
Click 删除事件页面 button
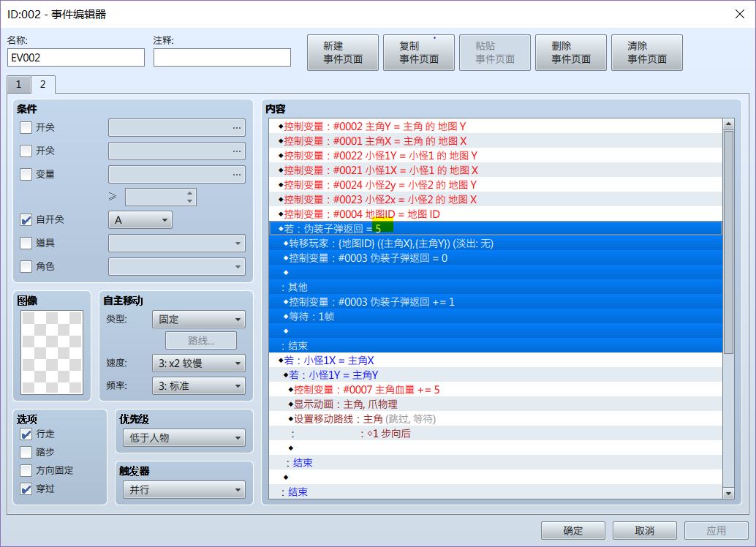pyautogui.click(x=571, y=53)
